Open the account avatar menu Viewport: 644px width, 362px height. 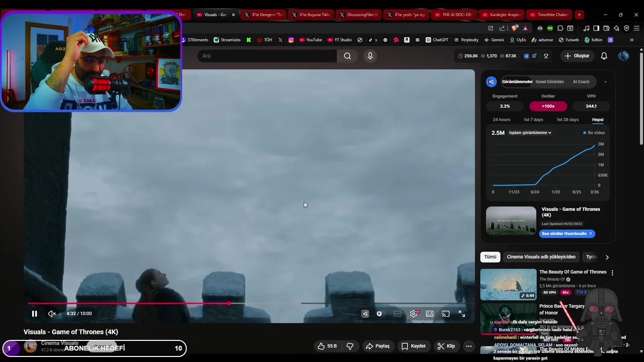(x=623, y=56)
